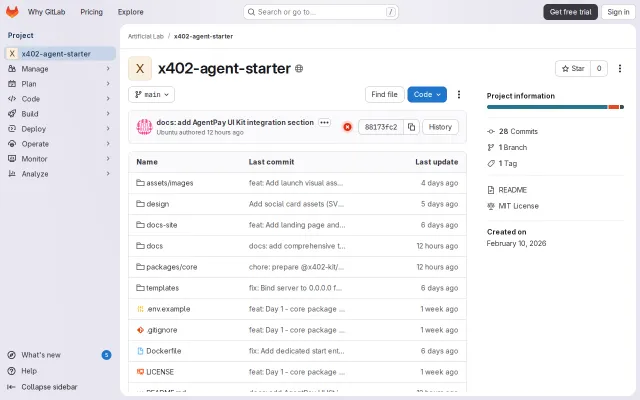Click the Analyze chart icon in sidebar
This screenshot has height=400, width=640.
[x=12, y=173]
